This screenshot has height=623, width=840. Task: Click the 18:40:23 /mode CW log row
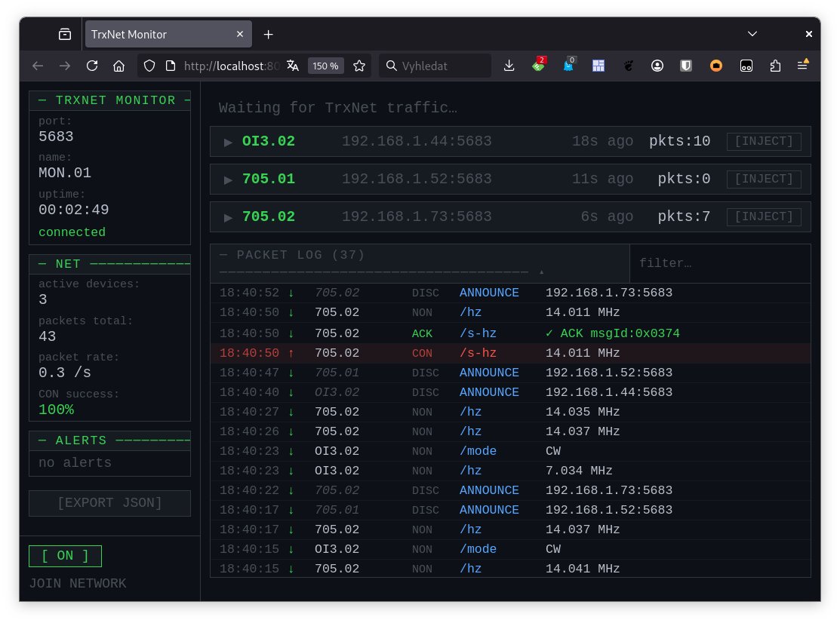pos(510,451)
